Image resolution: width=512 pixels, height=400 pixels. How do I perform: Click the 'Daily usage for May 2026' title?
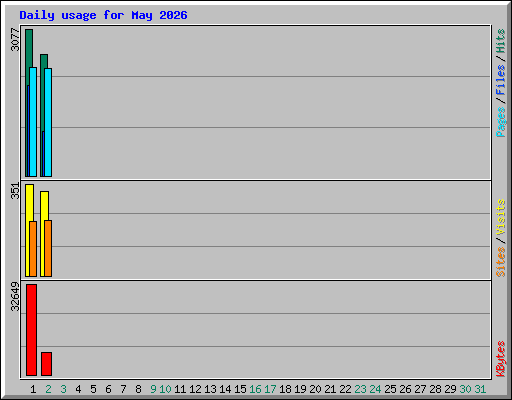tap(103, 15)
